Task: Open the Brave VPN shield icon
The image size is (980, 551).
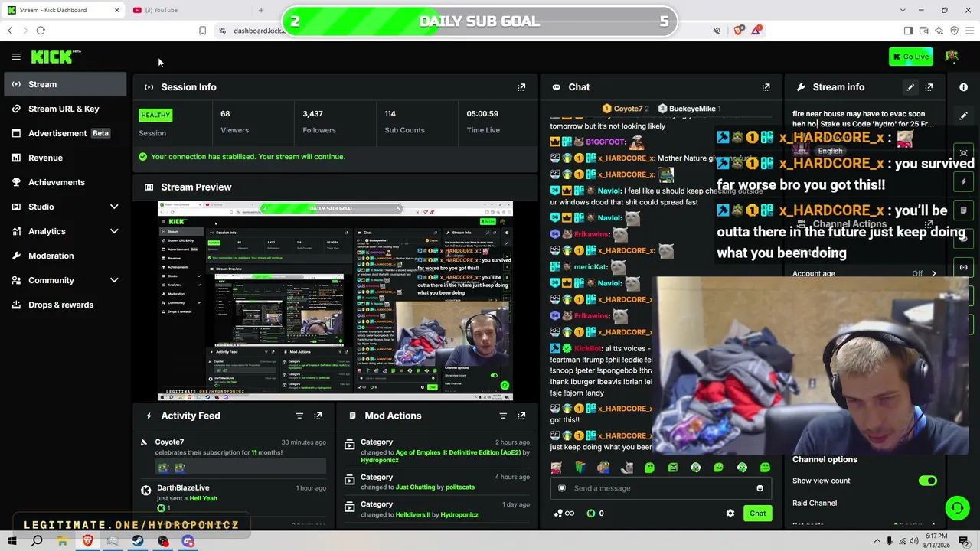Action: [955, 31]
